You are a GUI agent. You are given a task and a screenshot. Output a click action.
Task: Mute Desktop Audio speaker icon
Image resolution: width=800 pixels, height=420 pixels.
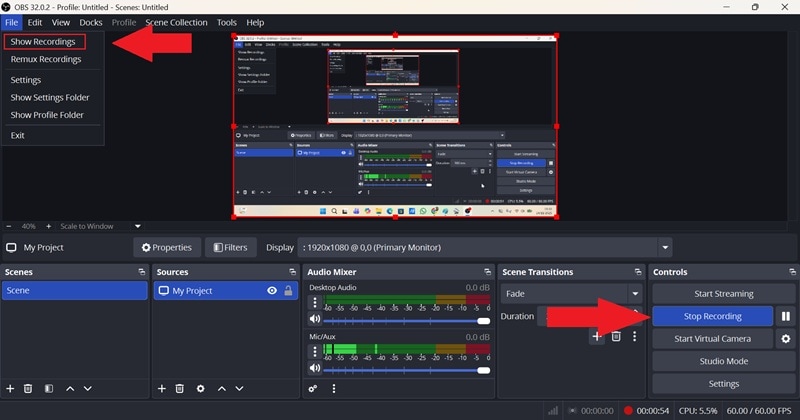click(x=315, y=319)
